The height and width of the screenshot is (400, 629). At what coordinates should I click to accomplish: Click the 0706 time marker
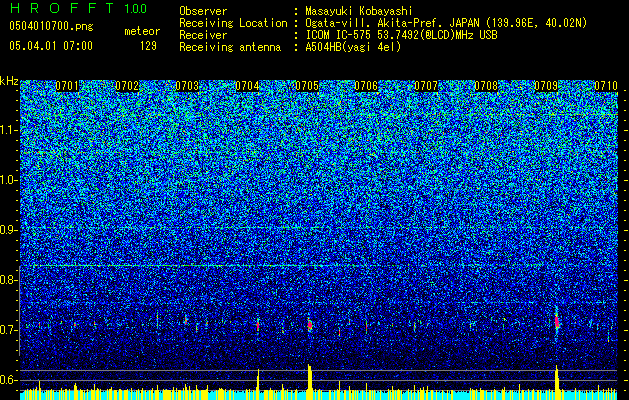click(366, 86)
